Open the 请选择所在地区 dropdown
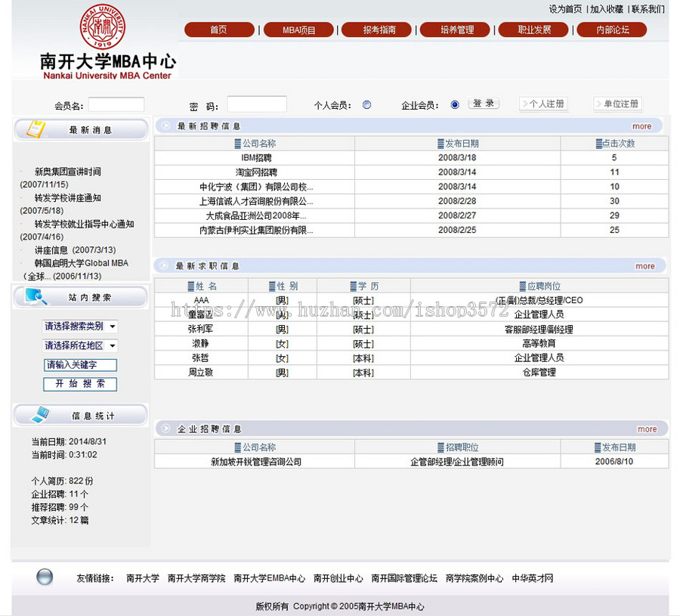Viewport: 680px width, 616px height. (x=79, y=345)
